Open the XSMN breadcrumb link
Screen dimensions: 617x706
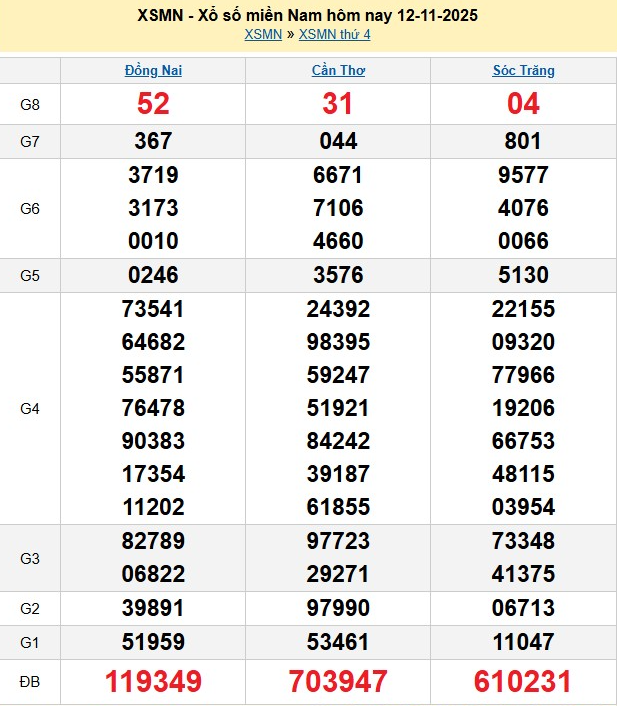point(263,35)
